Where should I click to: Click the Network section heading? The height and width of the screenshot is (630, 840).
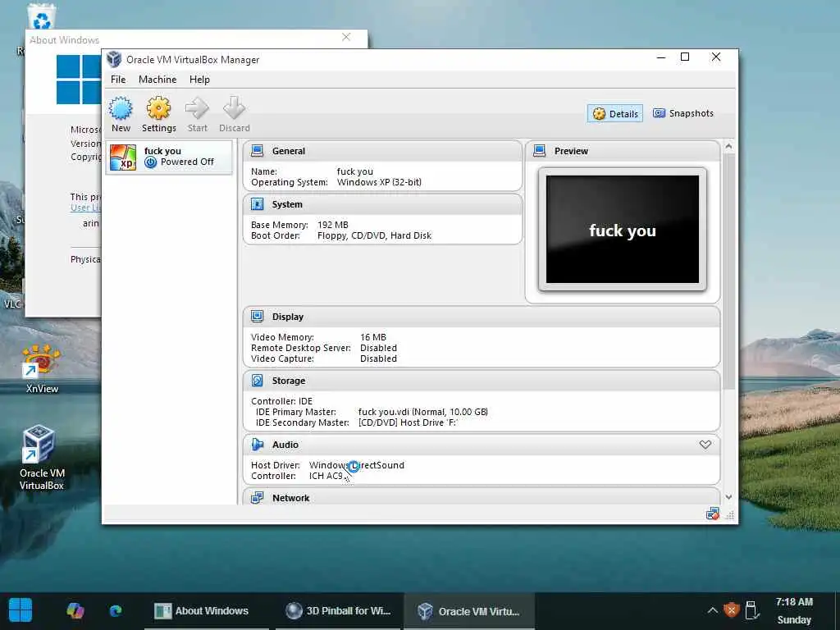point(291,498)
